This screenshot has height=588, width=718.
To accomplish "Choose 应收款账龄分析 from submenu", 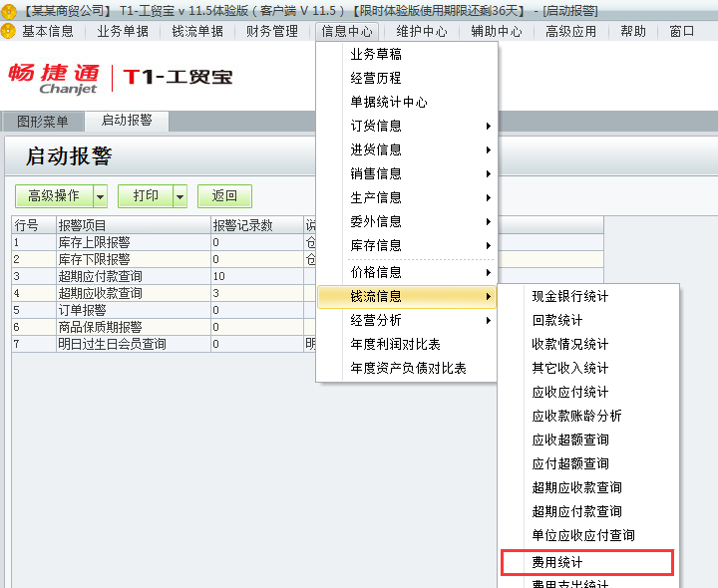I will 589,416.
